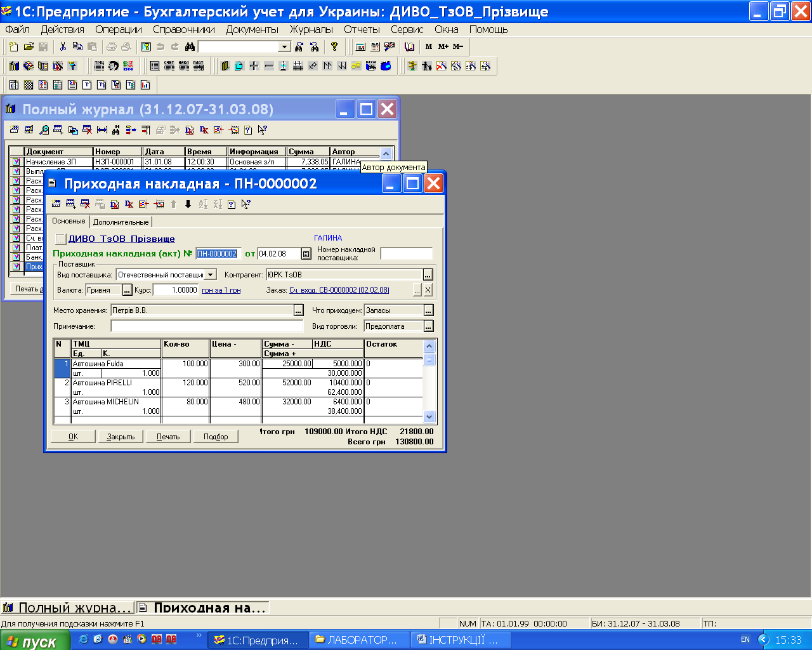
Task: Click the КАССА toolbar icon
Action: (371, 65)
